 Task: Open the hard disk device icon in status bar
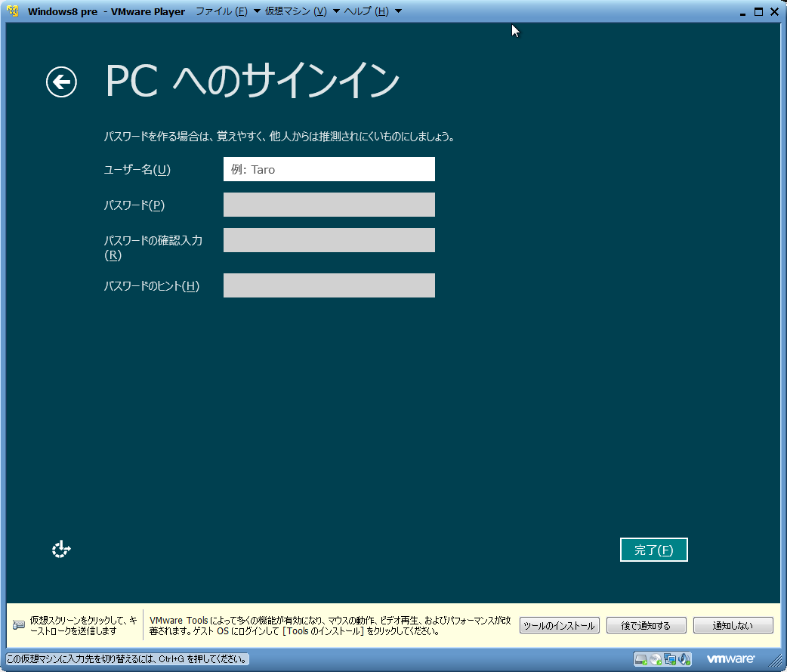coord(641,659)
